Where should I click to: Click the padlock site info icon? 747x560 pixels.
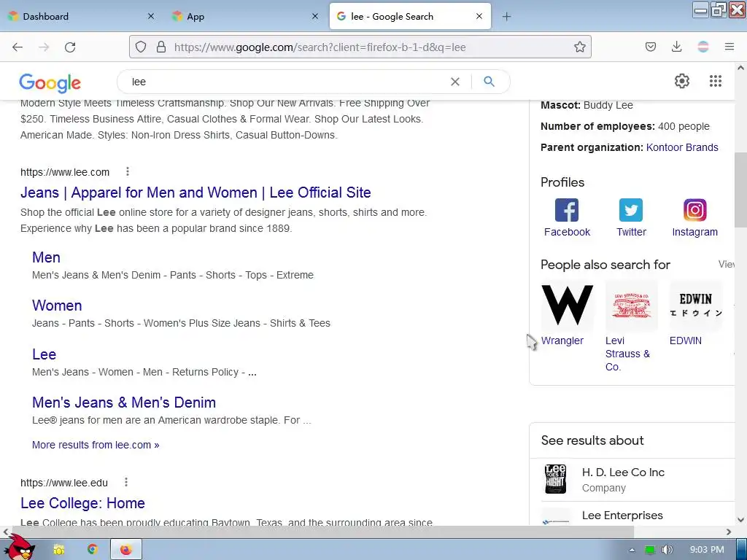point(161,47)
